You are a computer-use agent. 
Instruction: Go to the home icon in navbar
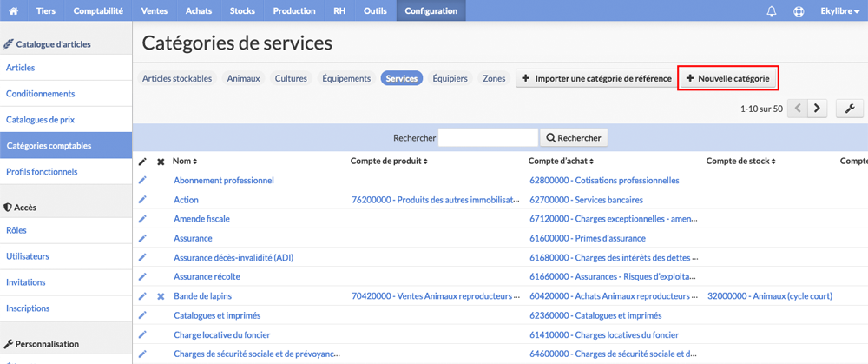click(x=14, y=10)
